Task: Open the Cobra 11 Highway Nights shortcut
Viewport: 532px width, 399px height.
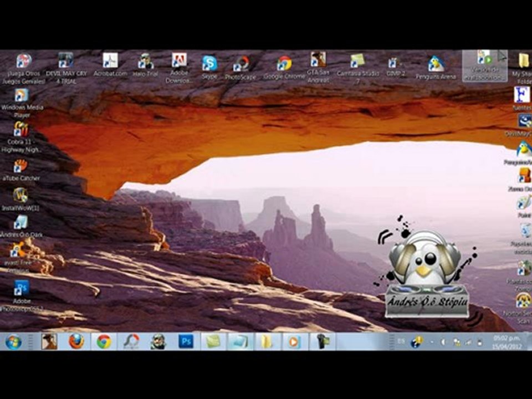Action: click(x=22, y=137)
